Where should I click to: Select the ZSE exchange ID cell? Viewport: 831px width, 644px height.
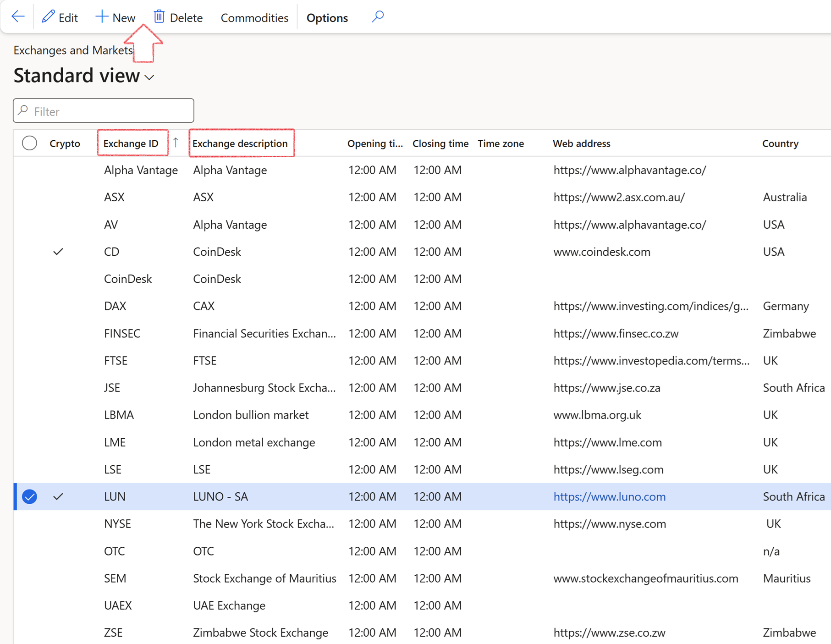point(113,633)
